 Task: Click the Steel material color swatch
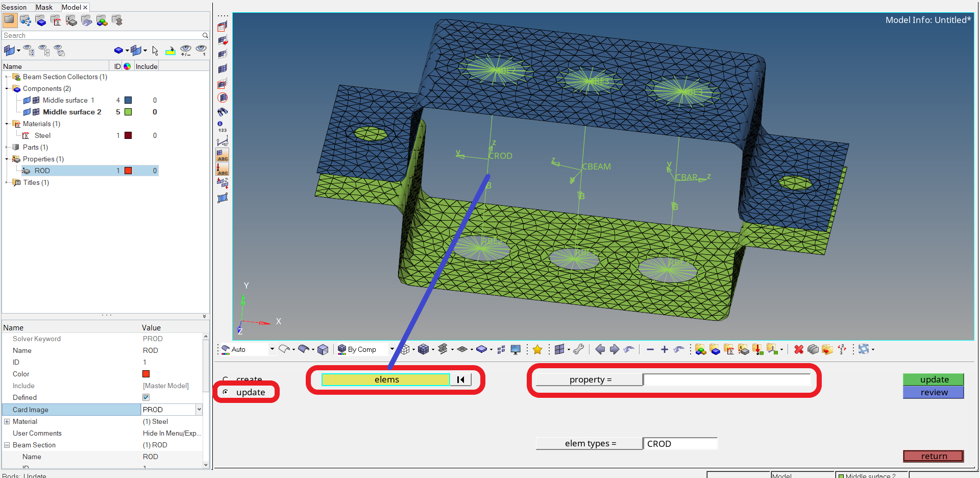click(128, 135)
